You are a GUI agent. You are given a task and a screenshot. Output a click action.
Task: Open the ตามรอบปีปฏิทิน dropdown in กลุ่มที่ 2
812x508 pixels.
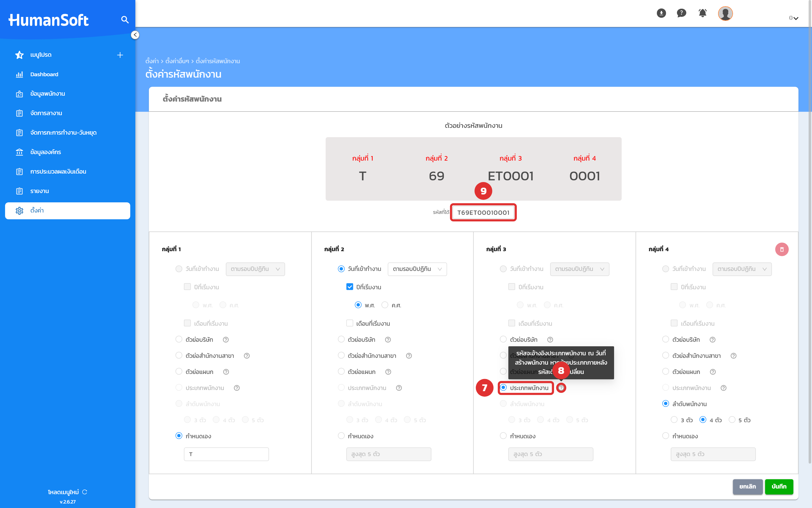(x=417, y=269)
